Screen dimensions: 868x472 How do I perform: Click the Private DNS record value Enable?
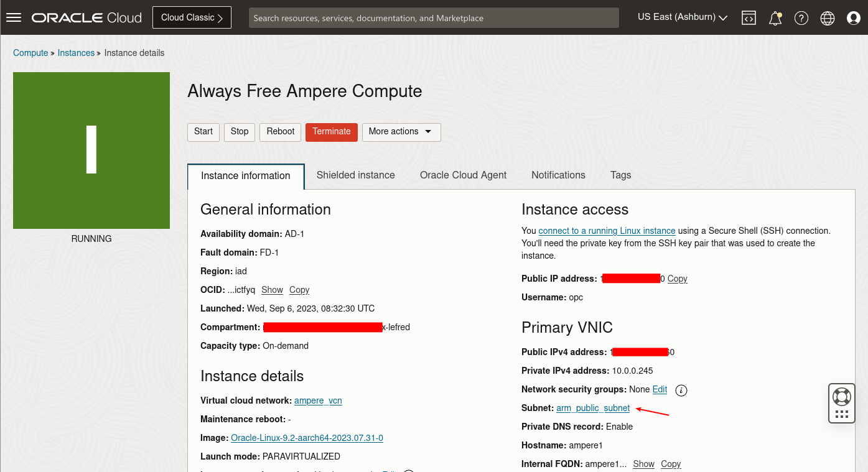(619, 427)
